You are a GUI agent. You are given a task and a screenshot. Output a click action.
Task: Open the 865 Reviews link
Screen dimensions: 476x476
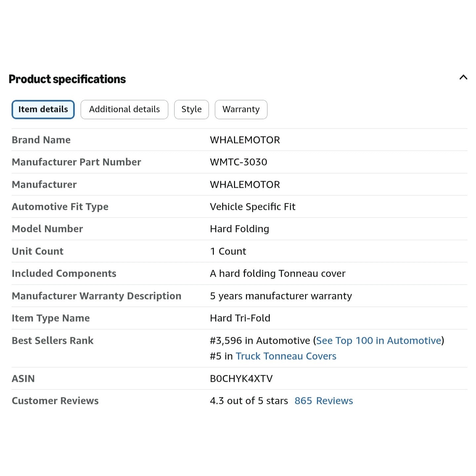coord(324,401)
